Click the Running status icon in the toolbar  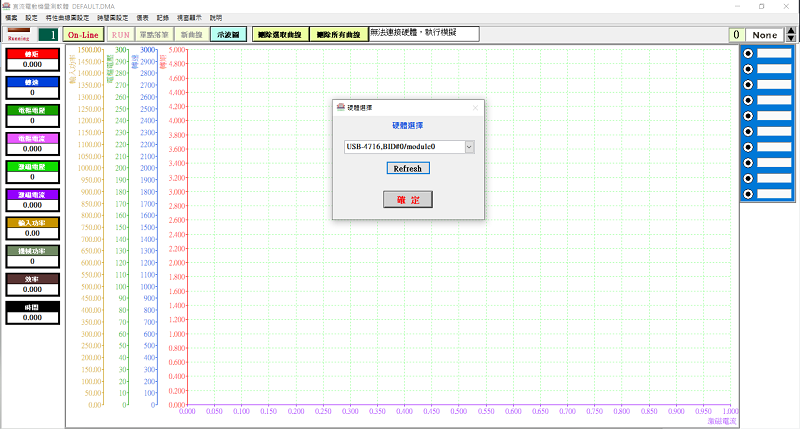click(x=18, y=34)
